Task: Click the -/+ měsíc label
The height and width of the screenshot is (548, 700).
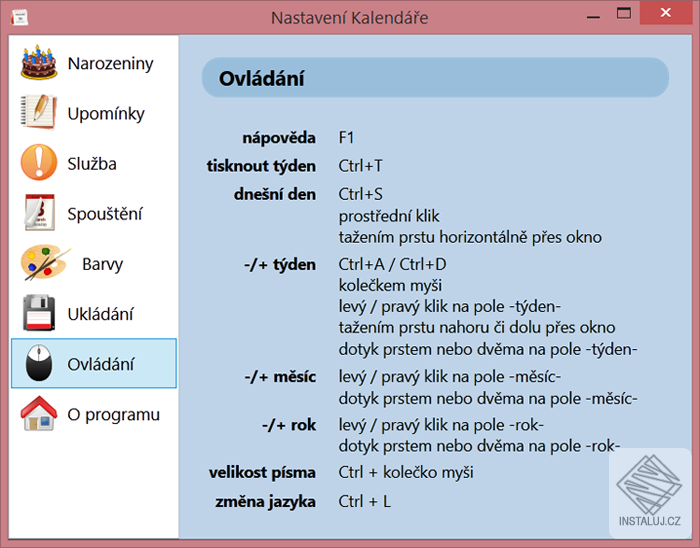Action: click(280, 377)
